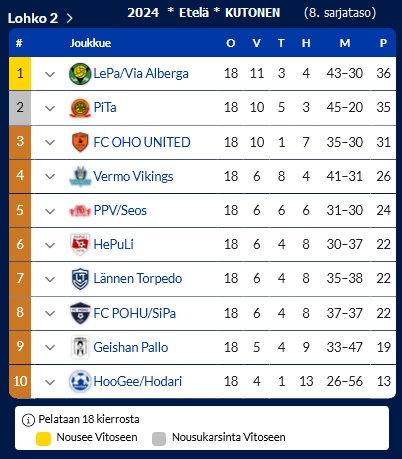The image size is (402, 459).
Task: Click the info icon beside Pelataan 18 kierrosta
Action: [x=28, y=420]
